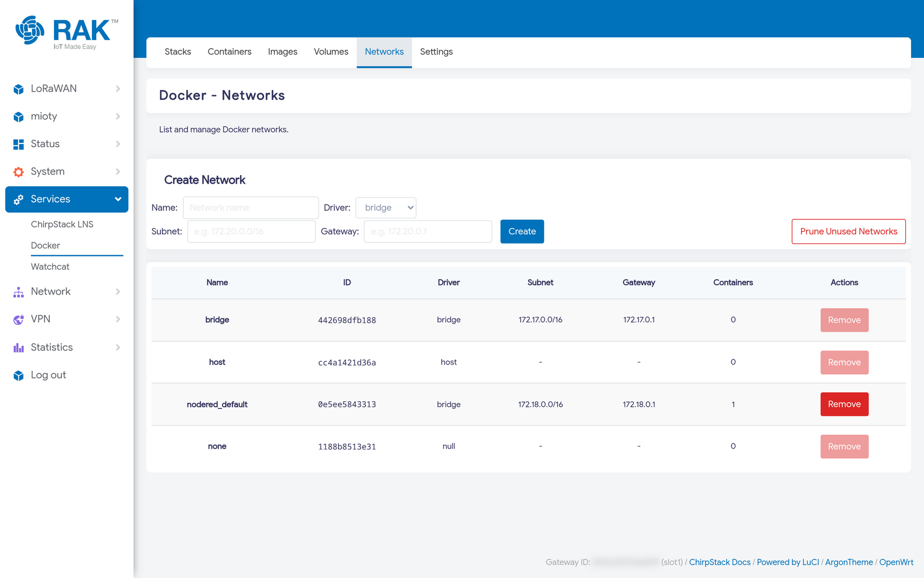924x578 pixels.
Task: Remove the bridge network
Action: (x=844, y=320)
